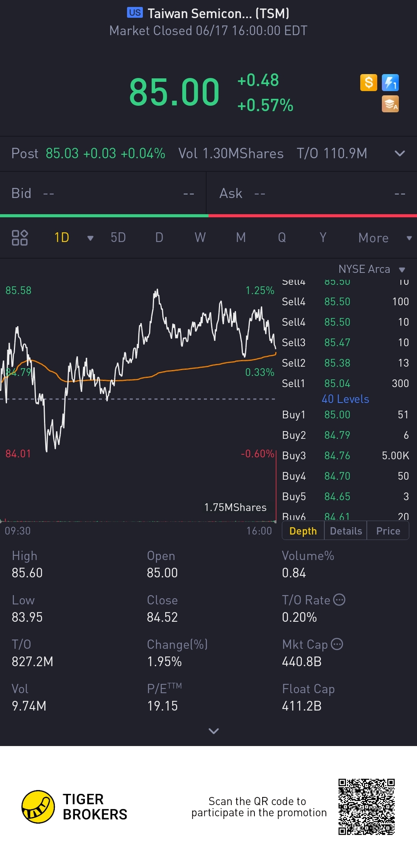Image resolution: width=417 pixels, height=868 pixels.
Task: Tap the Volume% 0.84 value
Action: click(294, 573)
